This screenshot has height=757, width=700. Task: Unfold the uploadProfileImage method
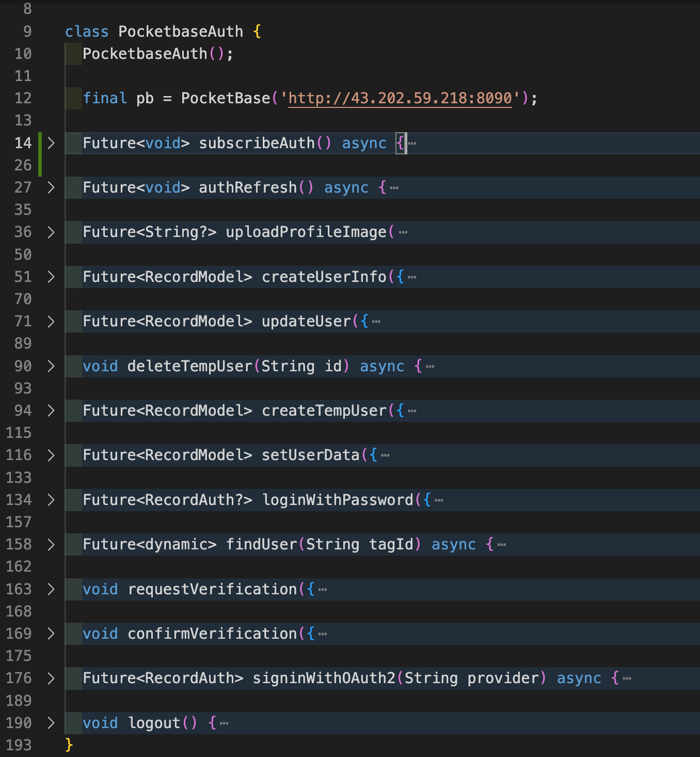pyautogui.click(x=51, y=232)
